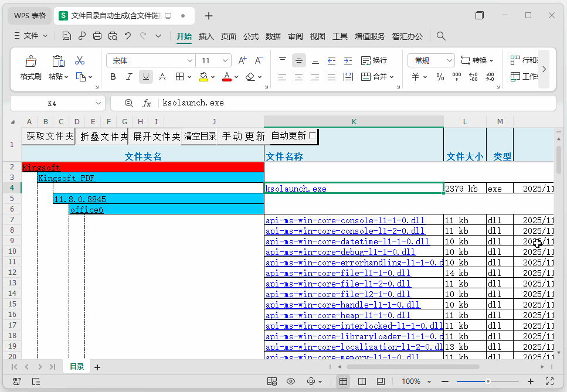Select column header L

464,121
